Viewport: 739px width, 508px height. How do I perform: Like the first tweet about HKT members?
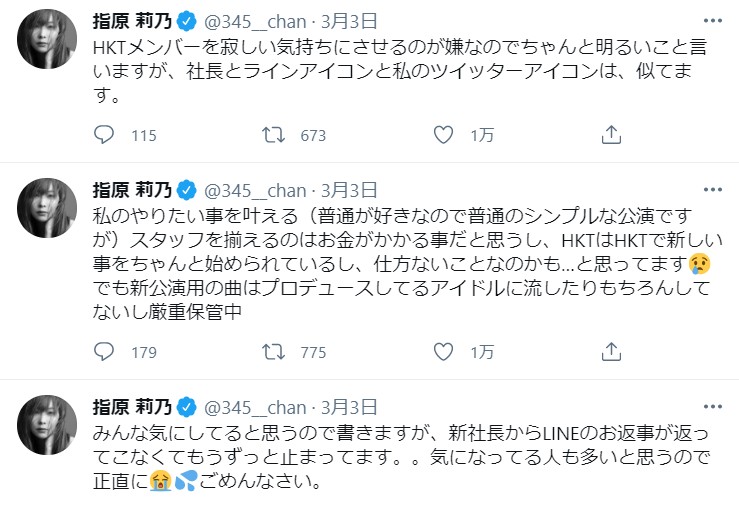click(444, 135)
